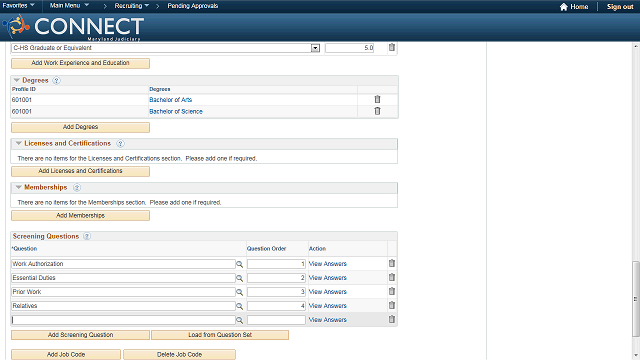
Task: View Answers for Relatives
Action: click(x=328, y=306)
